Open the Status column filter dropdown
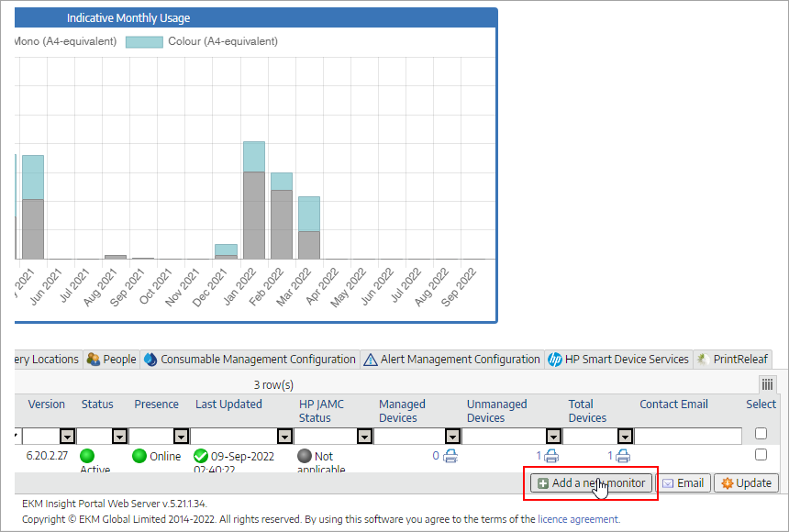Screen dimensions: 789x532 [x=120, y=436]
